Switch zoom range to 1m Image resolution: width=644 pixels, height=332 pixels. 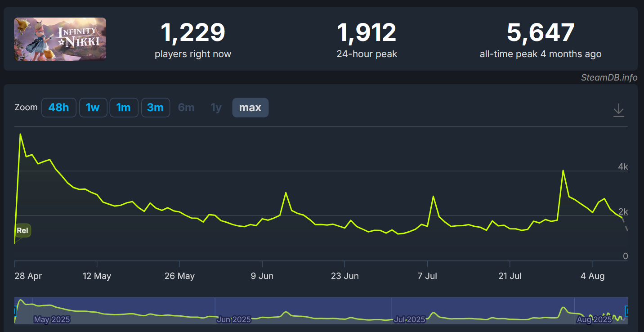click(124, 108)
